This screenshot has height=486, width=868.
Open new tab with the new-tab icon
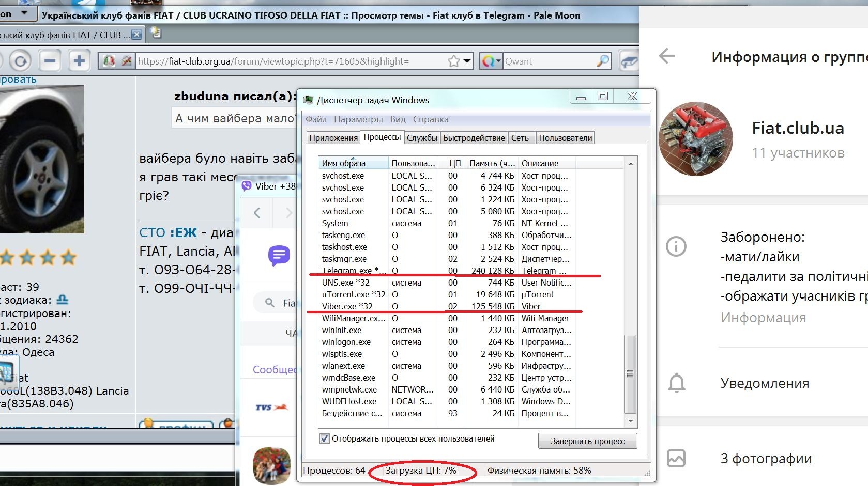coord(156,34)
